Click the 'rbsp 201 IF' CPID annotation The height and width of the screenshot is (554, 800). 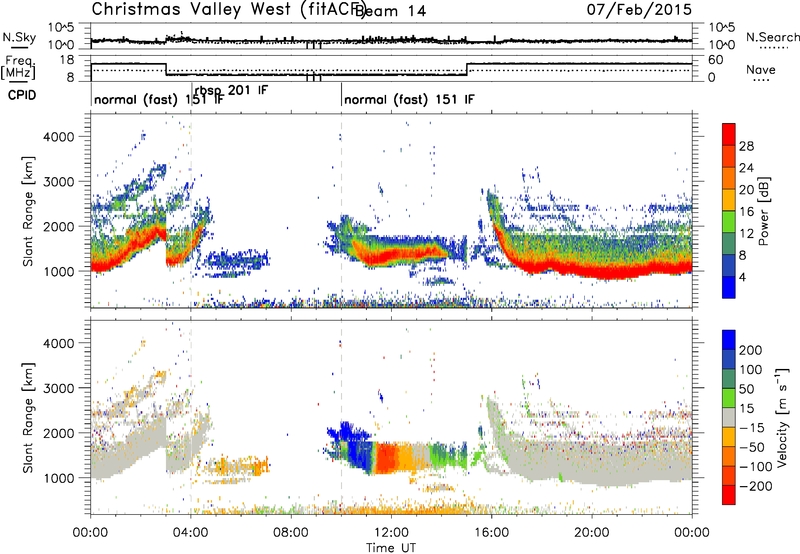pyautogui.click(x=231, y=90)
